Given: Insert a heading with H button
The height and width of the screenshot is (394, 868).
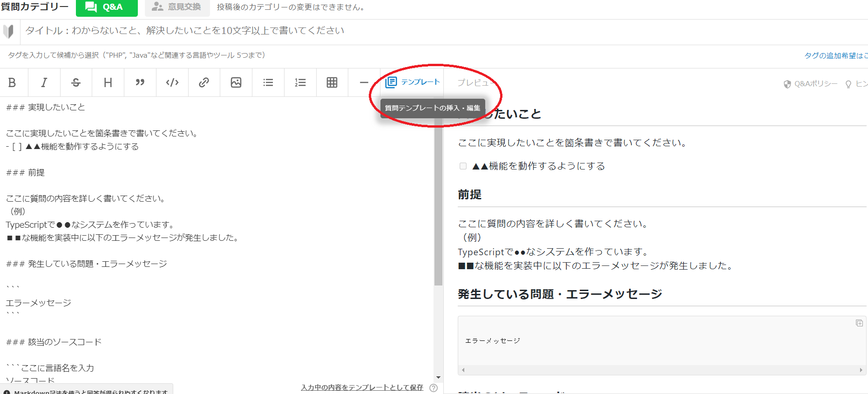Looking at the screenshot, I should pyautogui.click(x=108, y=82).
